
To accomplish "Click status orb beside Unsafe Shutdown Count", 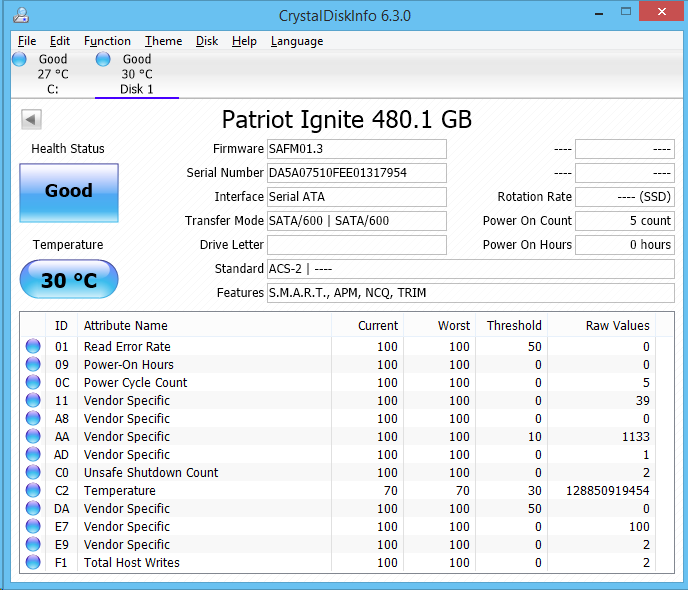I will [x=33, y=473].
